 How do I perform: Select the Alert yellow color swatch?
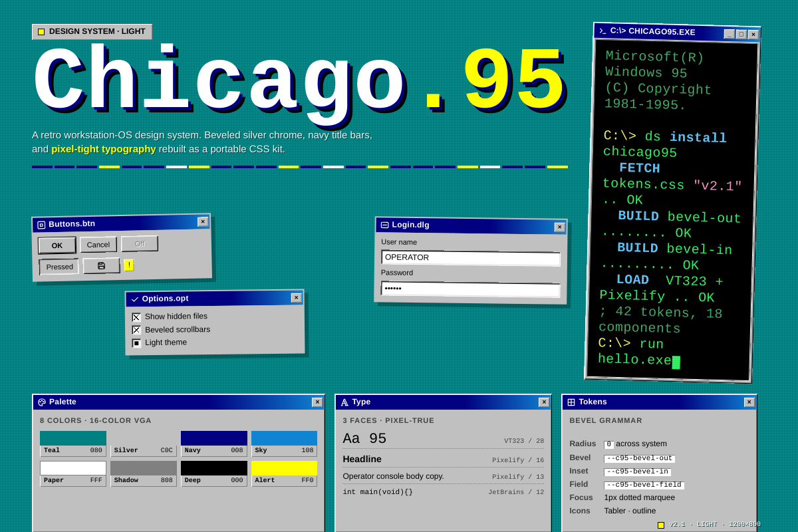coord(284,473)
